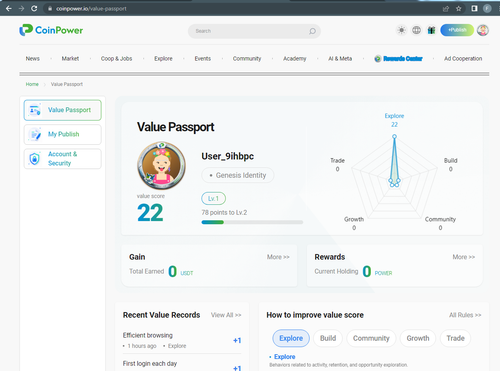
Task: Click the profile avatar picture
Action: coord(162,166)
